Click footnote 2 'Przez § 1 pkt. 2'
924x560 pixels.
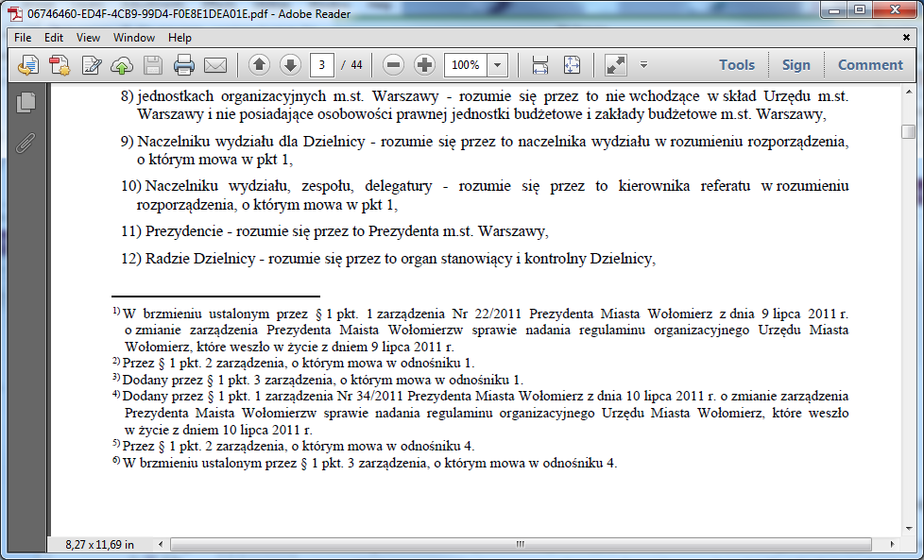(168, 363)
